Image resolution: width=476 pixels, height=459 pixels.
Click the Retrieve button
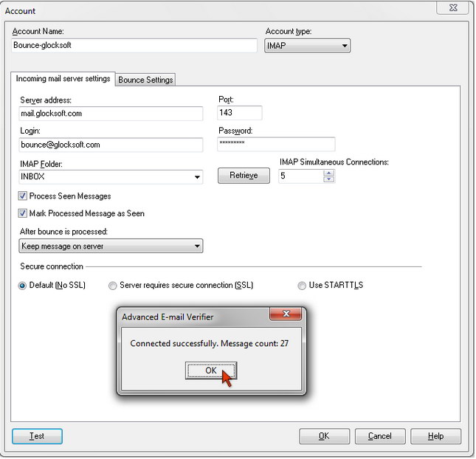244,176
